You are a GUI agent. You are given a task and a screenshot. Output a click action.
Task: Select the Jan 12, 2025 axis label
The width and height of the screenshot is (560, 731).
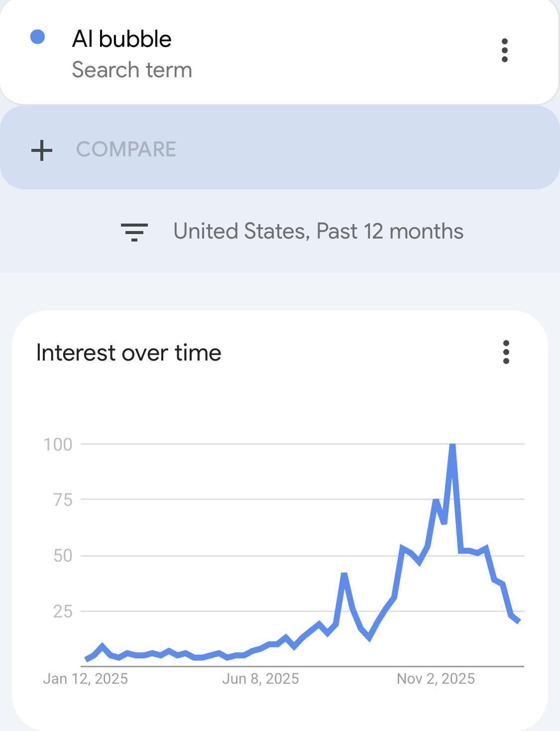(x=85, y=679)
